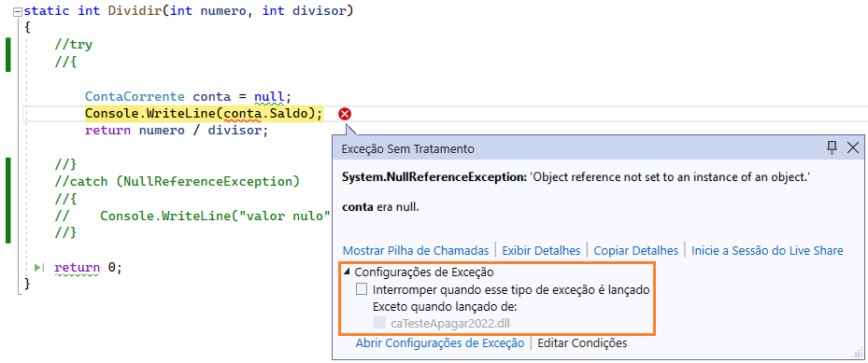Click the ContaCorrente type name
The width and height of the screenshot is (868, 363).
coord(135,96)
